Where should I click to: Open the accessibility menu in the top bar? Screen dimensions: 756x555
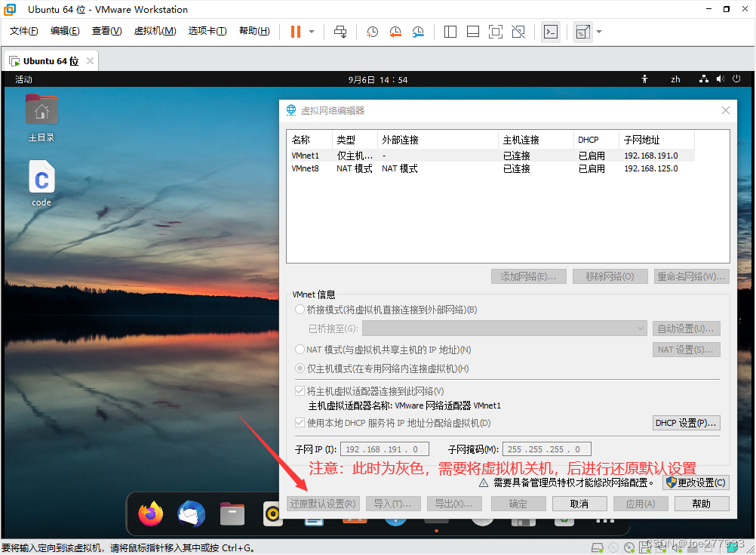tap(644, 79)
